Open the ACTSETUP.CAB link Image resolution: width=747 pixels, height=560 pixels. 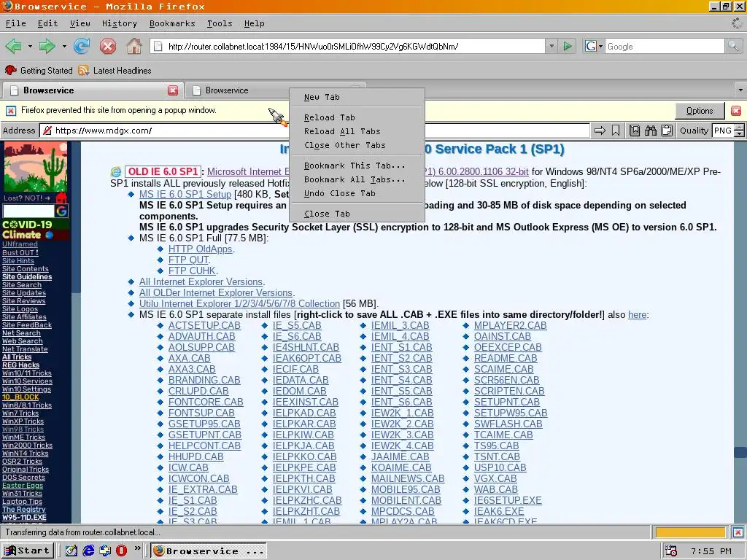204,326
